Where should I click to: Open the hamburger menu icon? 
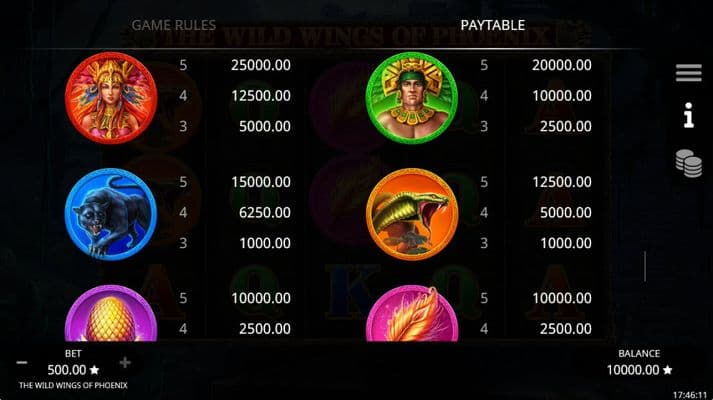[x=688, y=73]
